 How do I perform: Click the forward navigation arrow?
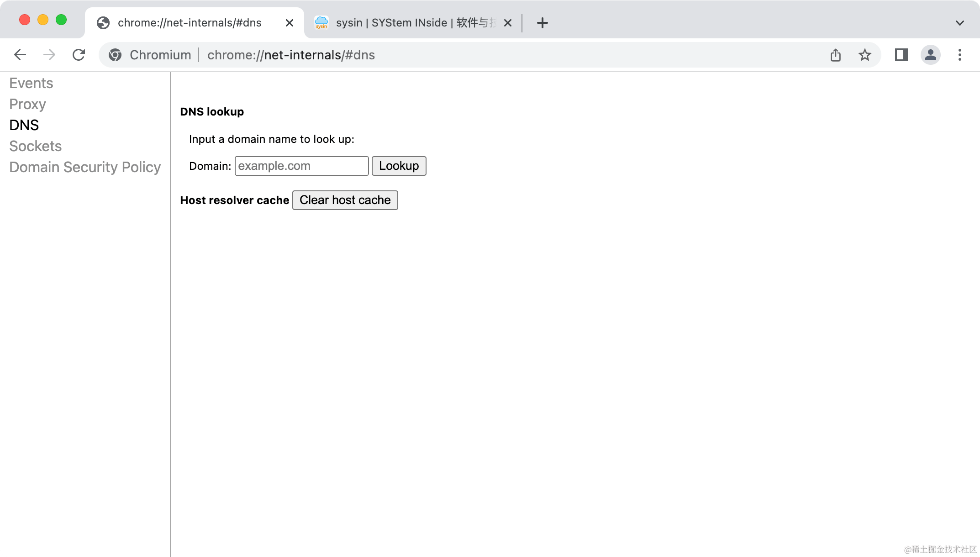(x=49, y=55)
